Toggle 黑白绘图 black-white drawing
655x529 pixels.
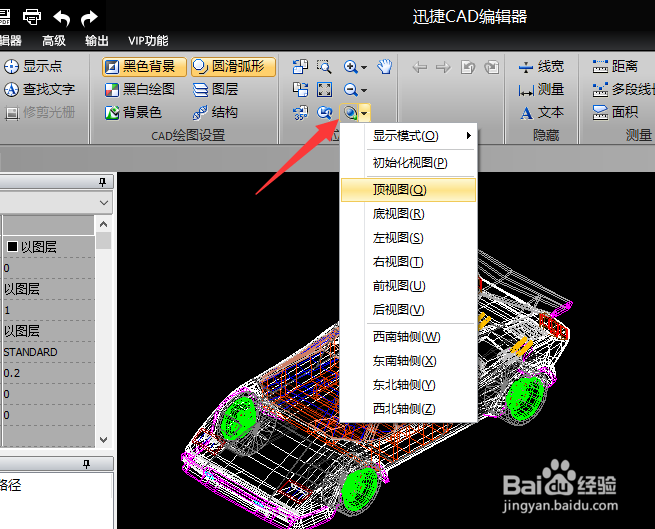140,89
